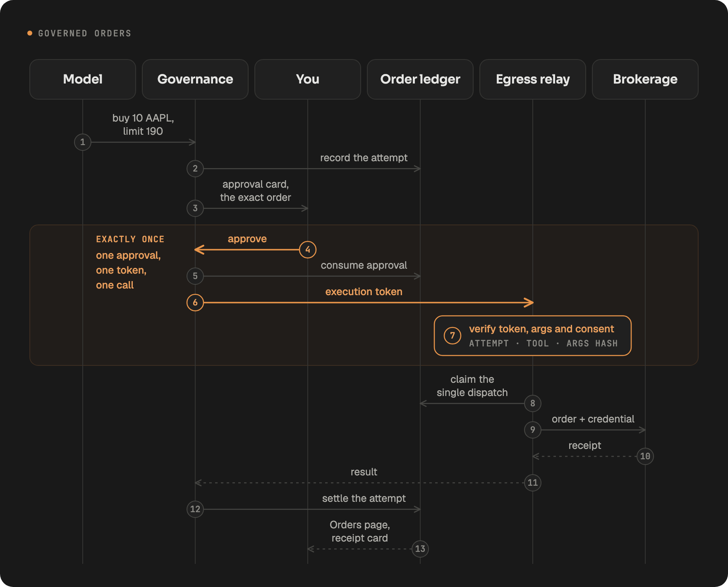Click the orange step 4 circle
The height and width of the screenshot is (587, 728).
(308, 250)
